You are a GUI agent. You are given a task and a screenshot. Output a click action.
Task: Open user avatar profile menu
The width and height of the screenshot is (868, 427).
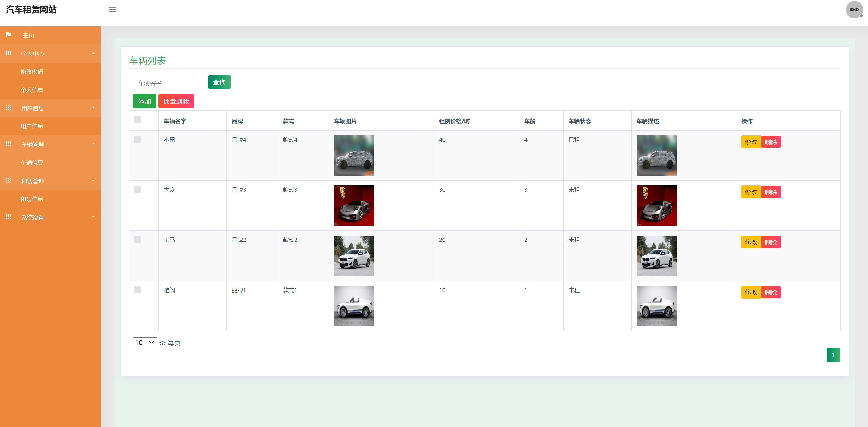(x=854, y=9)
